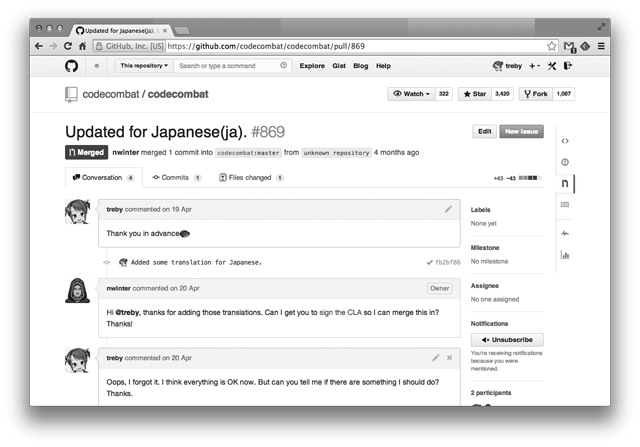Viewport: 640px width, 447px height.
Task: Reload the page with refresh icon
Action: click(68, 46)
